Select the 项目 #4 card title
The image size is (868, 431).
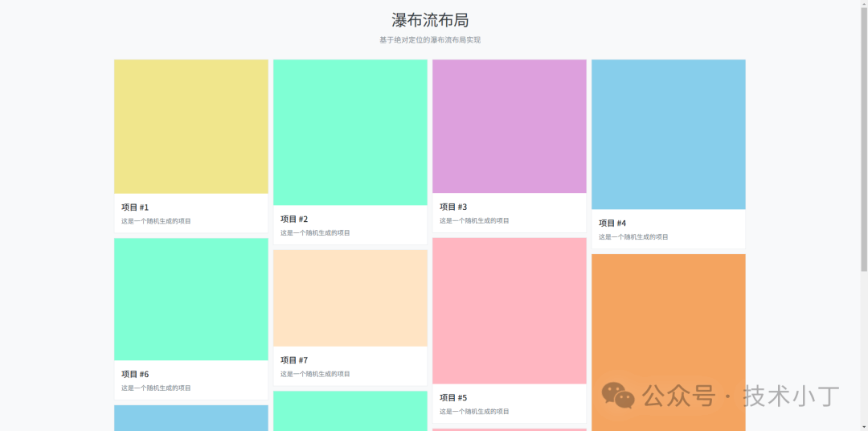[x=612, y=224]
